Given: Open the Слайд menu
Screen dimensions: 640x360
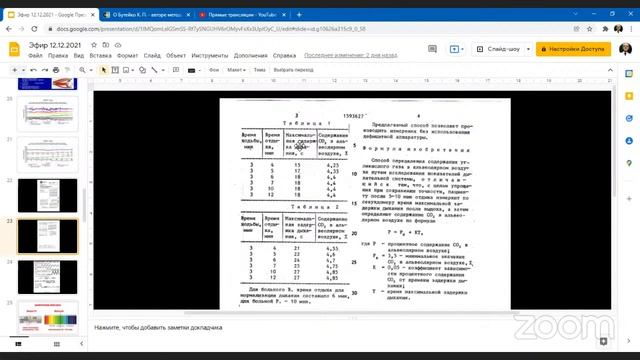Looking at the screenshot, I should click(152, 56).
